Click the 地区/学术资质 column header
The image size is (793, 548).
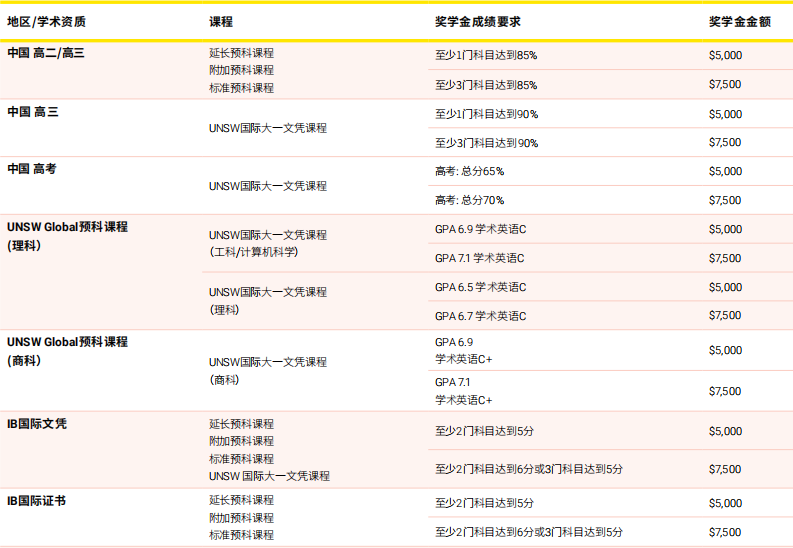(x=47, y=22)
